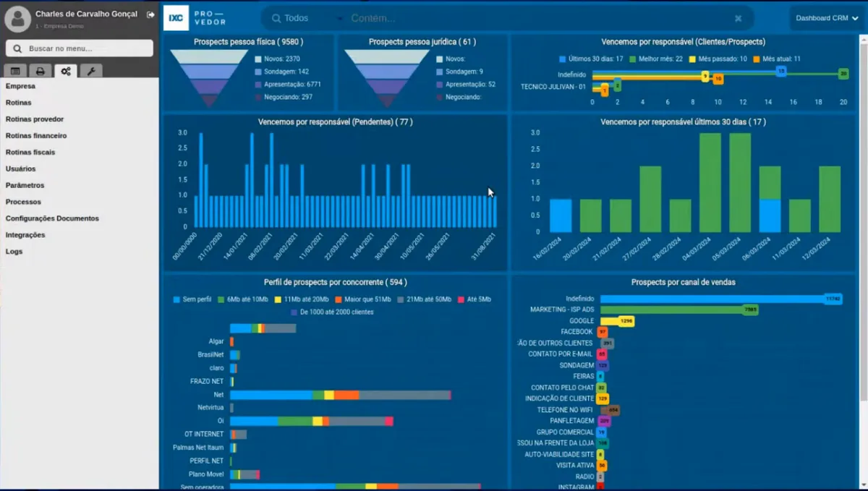This screenshot has width=868, height=491.
Task: Toggle the Maior que 51Mb legend series
Action: [x=363, y=299]
